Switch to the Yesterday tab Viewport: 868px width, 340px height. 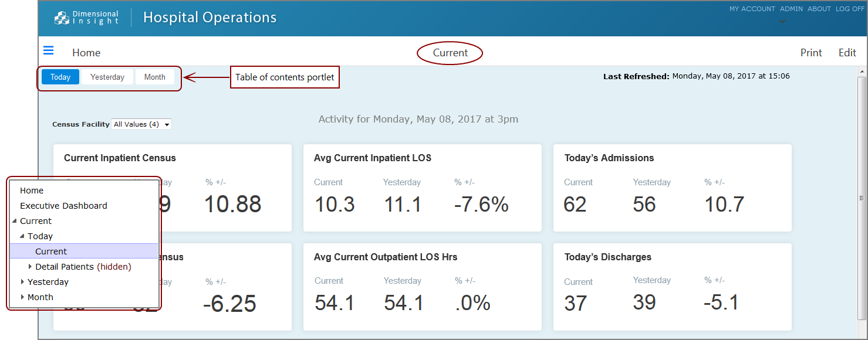coord(107,77)
